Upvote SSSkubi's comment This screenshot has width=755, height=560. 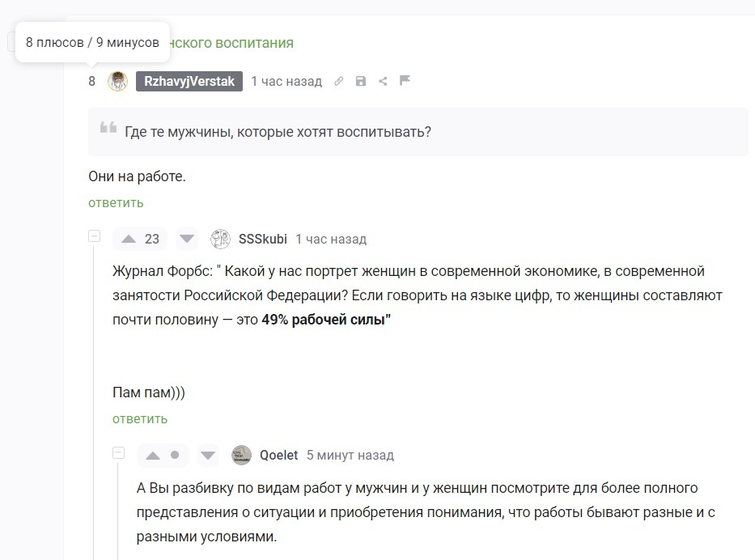click(129, 239)
